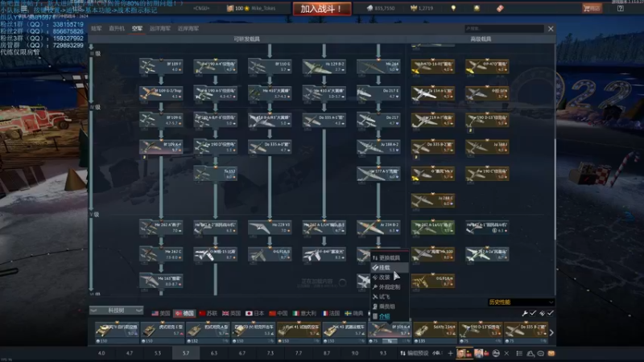
Task: Choose 介绍 info in context menu
Action: pyautogui.click(x=390, y=316)
